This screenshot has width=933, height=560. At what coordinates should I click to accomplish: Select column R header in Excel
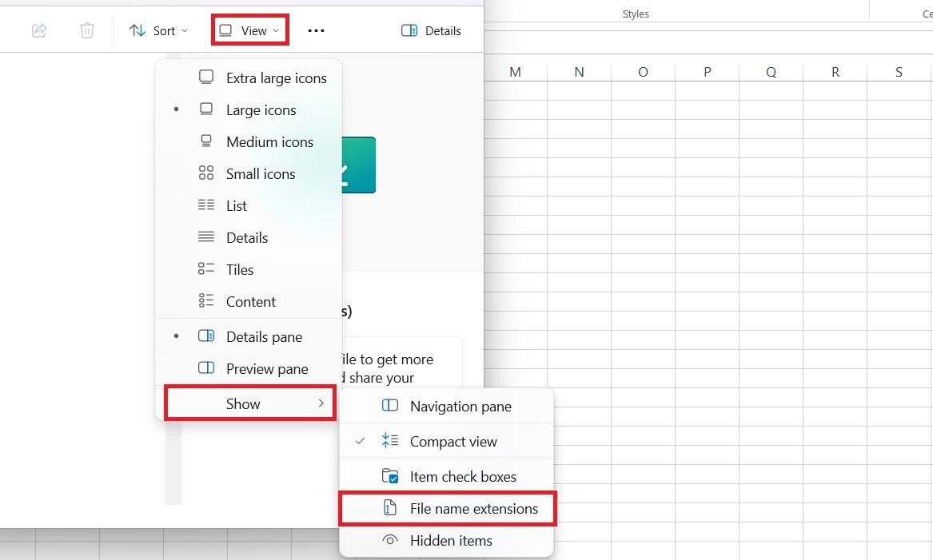[x=835, y=72]
